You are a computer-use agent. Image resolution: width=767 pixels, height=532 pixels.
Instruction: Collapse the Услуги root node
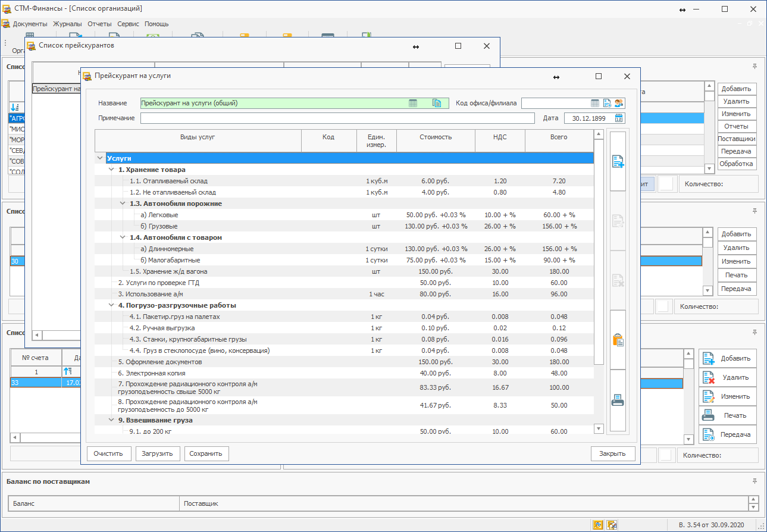(99, 158)
